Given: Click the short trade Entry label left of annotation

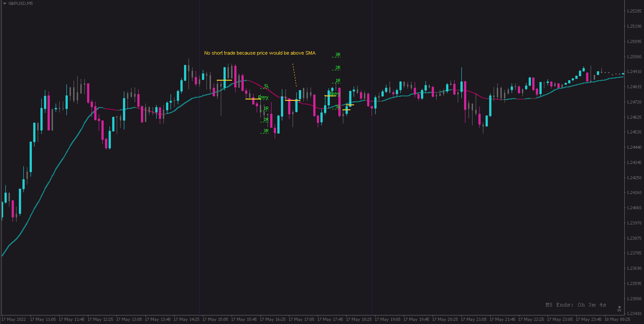Looking at the screenshot, I should pyautogui.click(x=263, y=97).
